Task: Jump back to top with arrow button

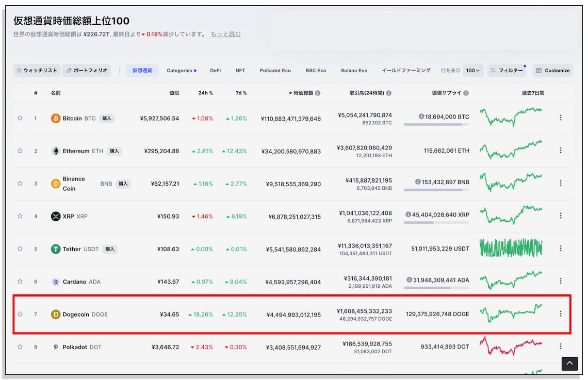Action: coord(569,363)
